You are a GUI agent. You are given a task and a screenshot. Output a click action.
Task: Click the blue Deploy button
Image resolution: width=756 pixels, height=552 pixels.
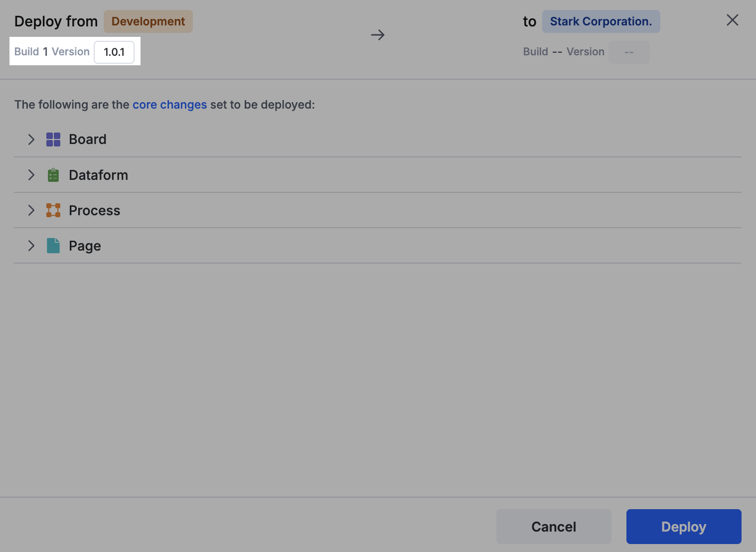pos(683,527)
